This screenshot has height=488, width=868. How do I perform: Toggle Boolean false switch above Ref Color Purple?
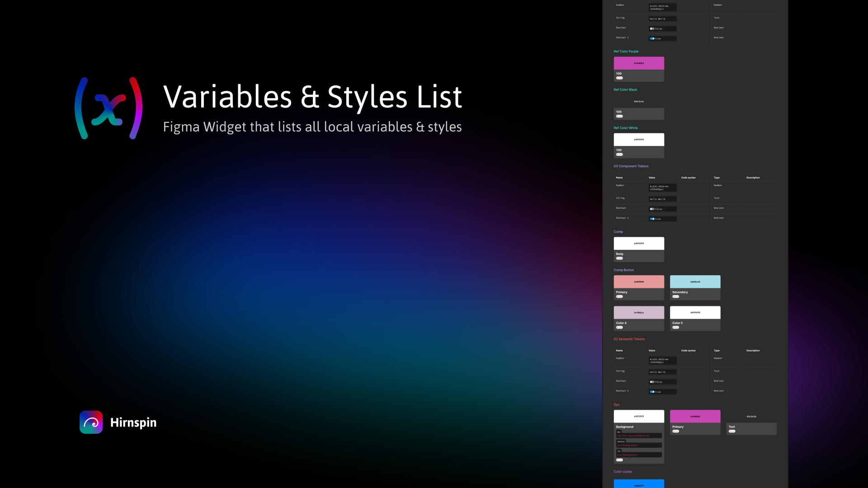point(652,28)
